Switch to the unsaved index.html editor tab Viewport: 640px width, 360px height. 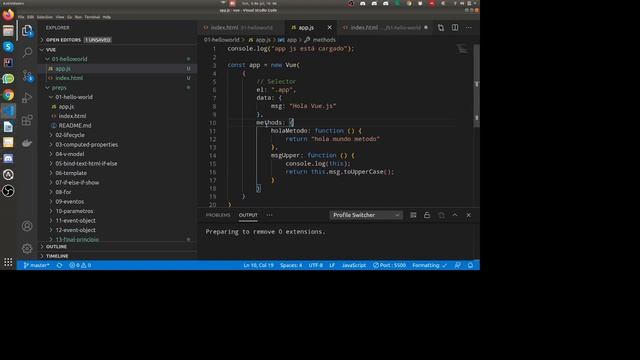point(385,27)
